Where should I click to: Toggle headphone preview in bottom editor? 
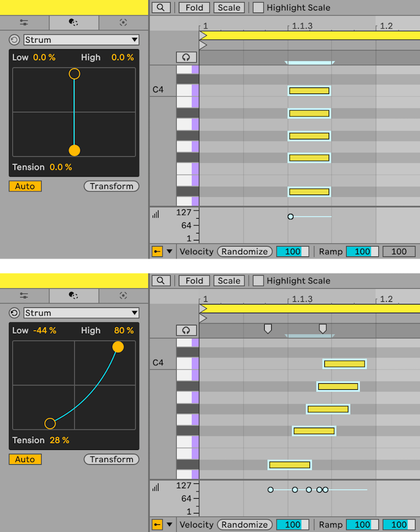pyautogui.click(x=186, y=330)
